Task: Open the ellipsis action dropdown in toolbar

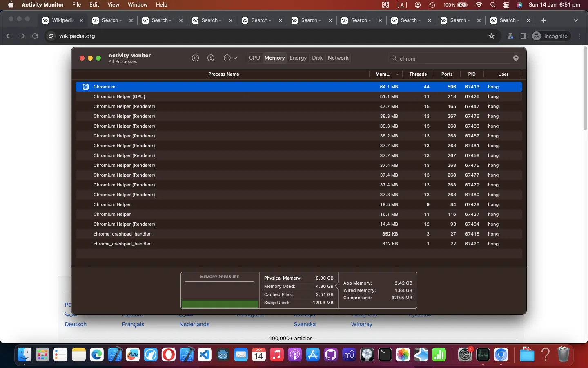Action: pos(230,58)
